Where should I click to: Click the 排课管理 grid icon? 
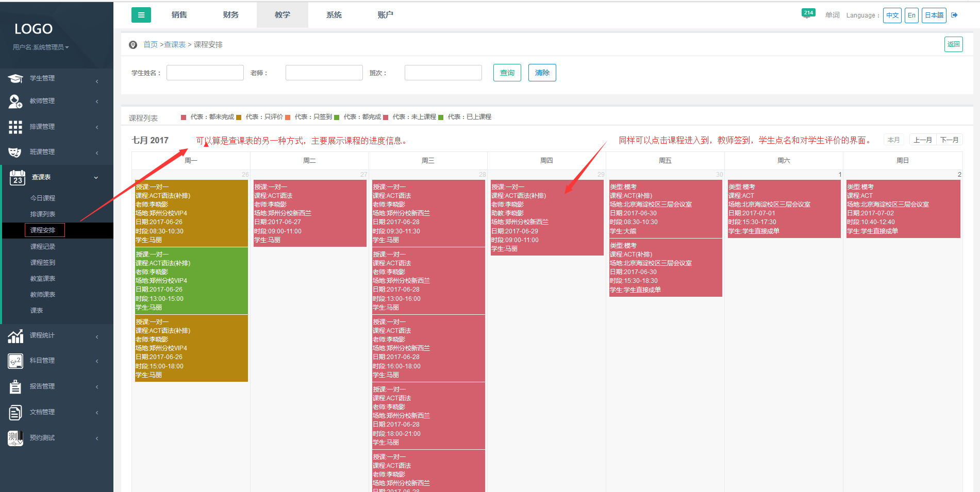[15, 127]
